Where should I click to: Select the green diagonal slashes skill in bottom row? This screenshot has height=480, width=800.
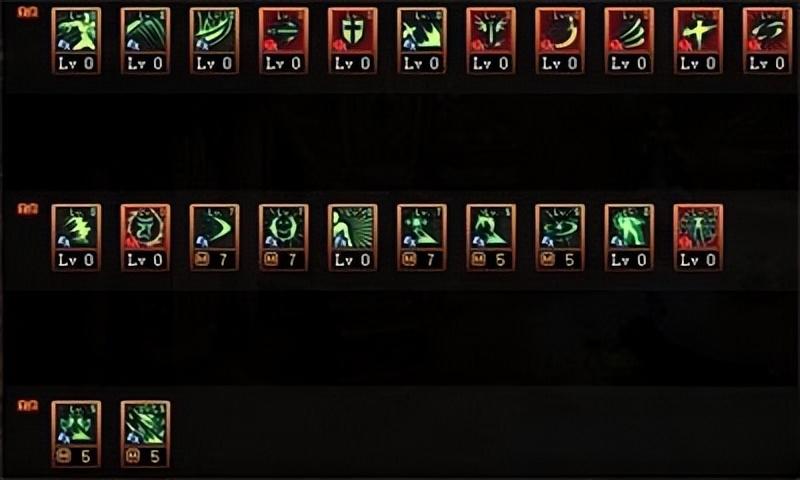145,434
